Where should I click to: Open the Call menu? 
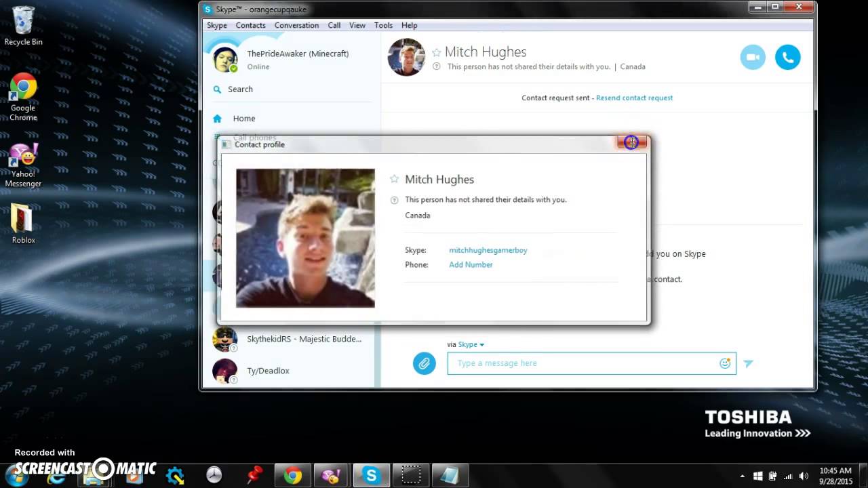[334, 25]
